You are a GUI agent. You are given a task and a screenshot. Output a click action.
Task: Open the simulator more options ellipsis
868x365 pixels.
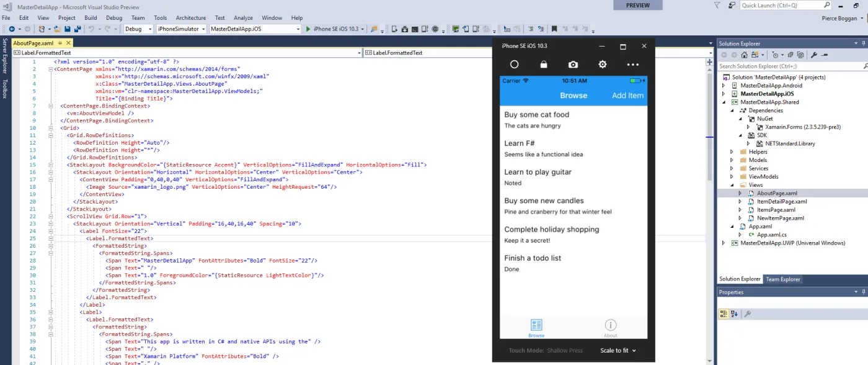[x=632, y=65]
